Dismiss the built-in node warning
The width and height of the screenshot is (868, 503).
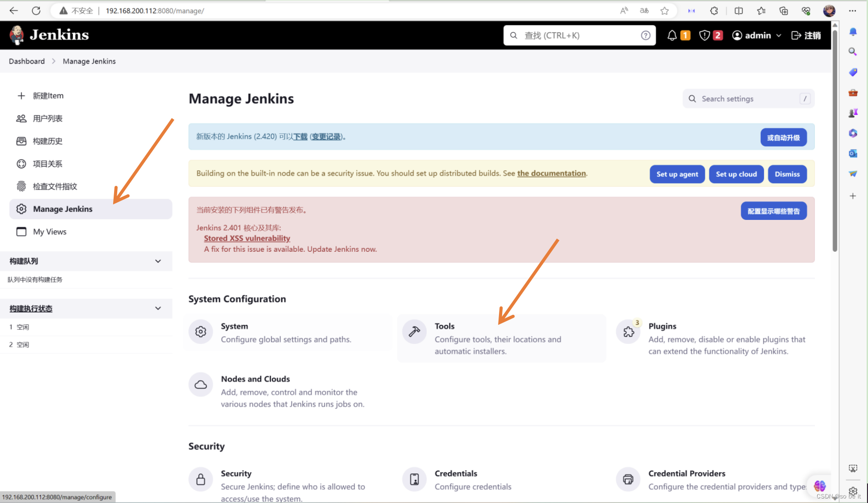787,174
